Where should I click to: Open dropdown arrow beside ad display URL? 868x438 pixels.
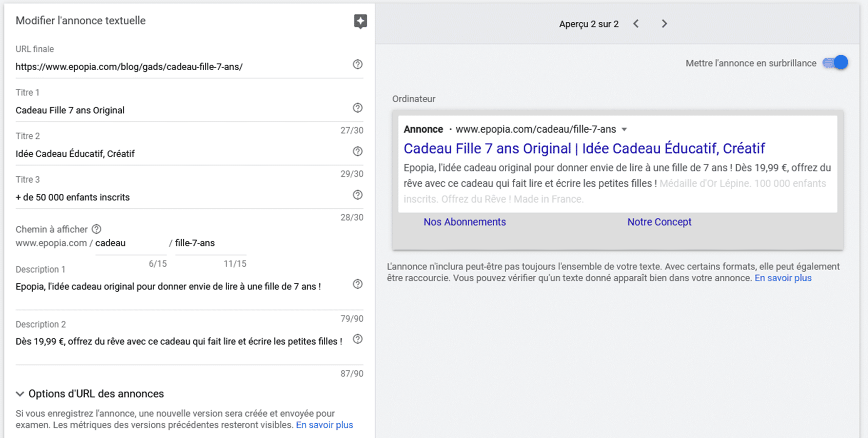click(x=624, y=129)
